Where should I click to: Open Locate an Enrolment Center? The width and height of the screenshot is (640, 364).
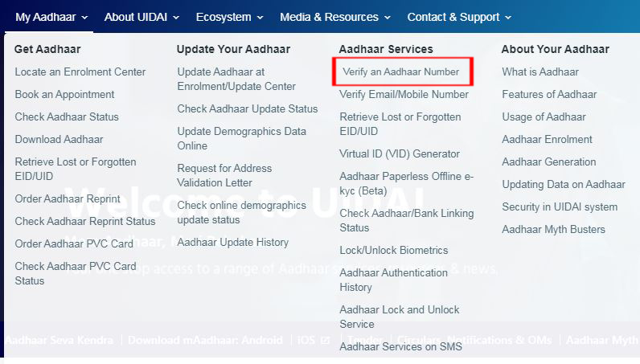click(x=80, y=72)
